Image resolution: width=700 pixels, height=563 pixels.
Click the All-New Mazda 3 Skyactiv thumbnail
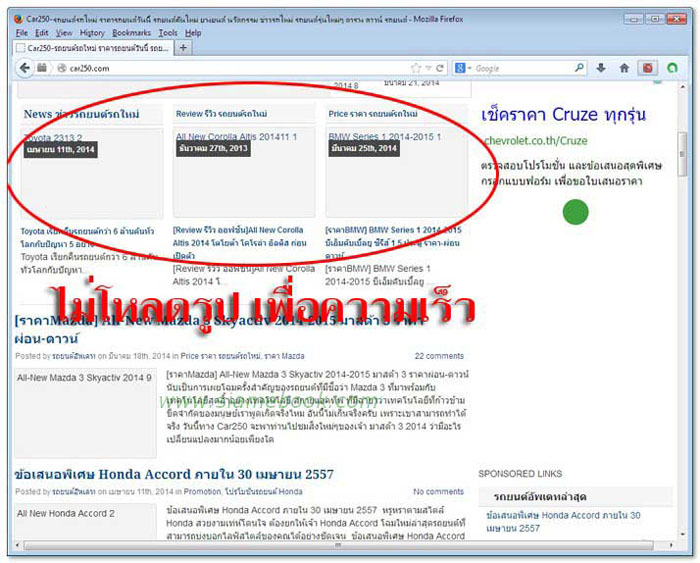click(85, 413)
